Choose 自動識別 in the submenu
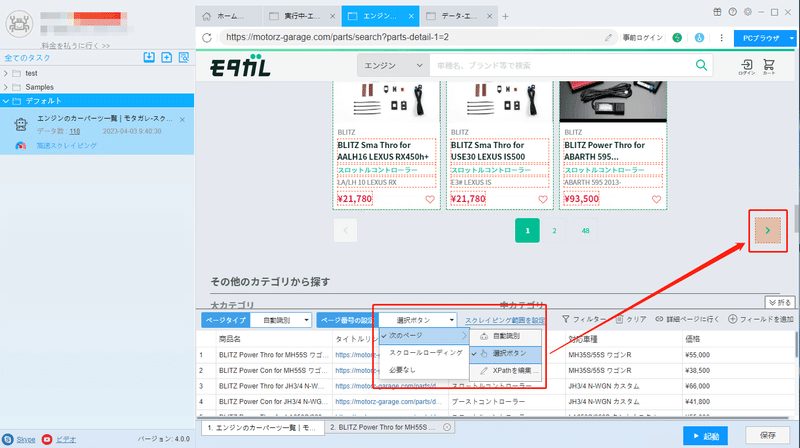 point(506,336)
